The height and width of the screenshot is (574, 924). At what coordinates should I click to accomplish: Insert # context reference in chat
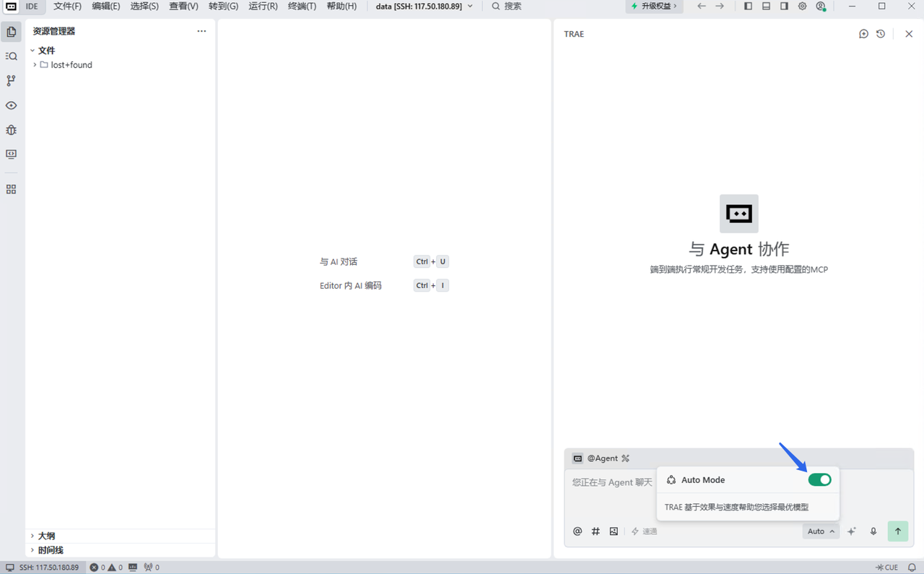(x=596, y=531)
